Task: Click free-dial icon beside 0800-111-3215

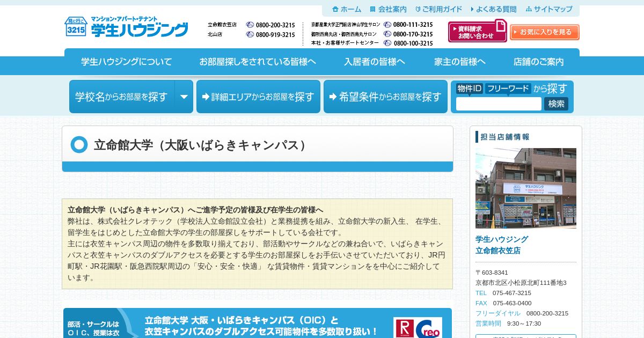Action: pos(387,25)
